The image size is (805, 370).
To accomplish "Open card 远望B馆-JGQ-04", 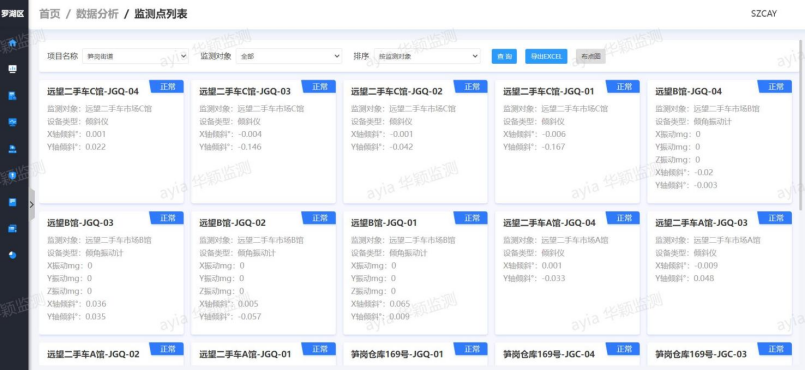I will pyautogui.click(x=719, y=142).
